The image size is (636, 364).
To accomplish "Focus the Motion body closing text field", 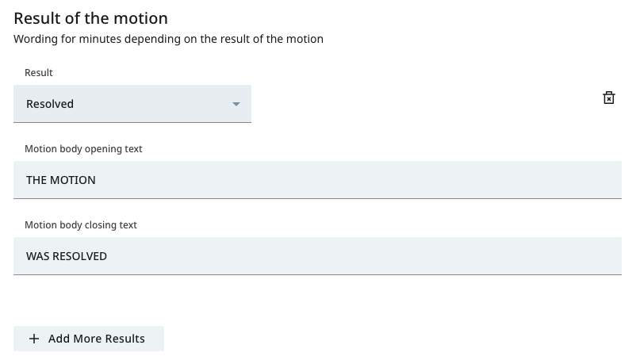I will coord(317,256).
